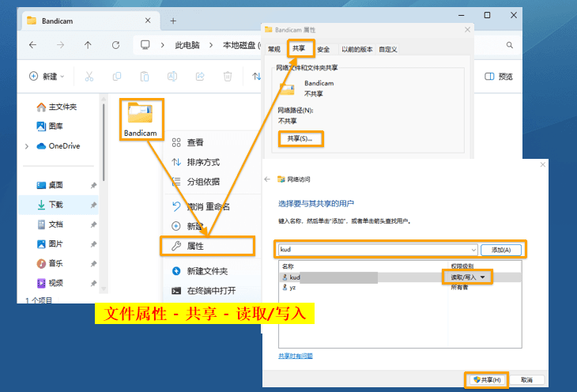Click the Paste clipboard icon
This screenshot has width=577, height=392.
tap(144, 76)
